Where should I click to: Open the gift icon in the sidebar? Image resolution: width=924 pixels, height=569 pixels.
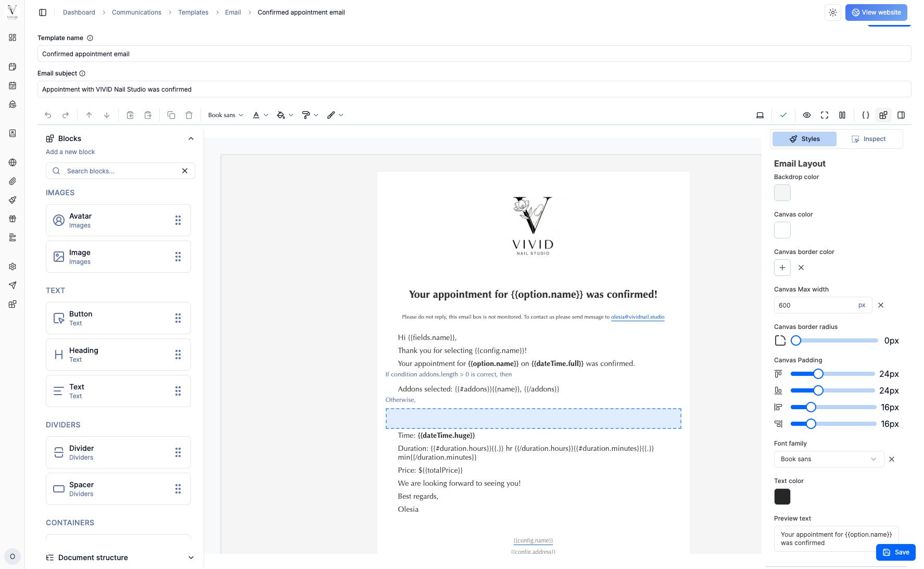click(12, 219)
